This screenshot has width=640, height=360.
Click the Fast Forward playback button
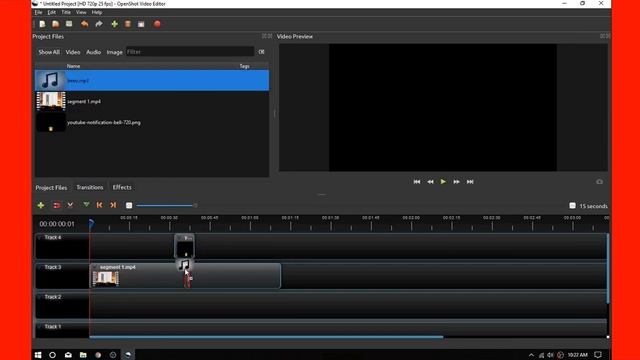point(456,182)
